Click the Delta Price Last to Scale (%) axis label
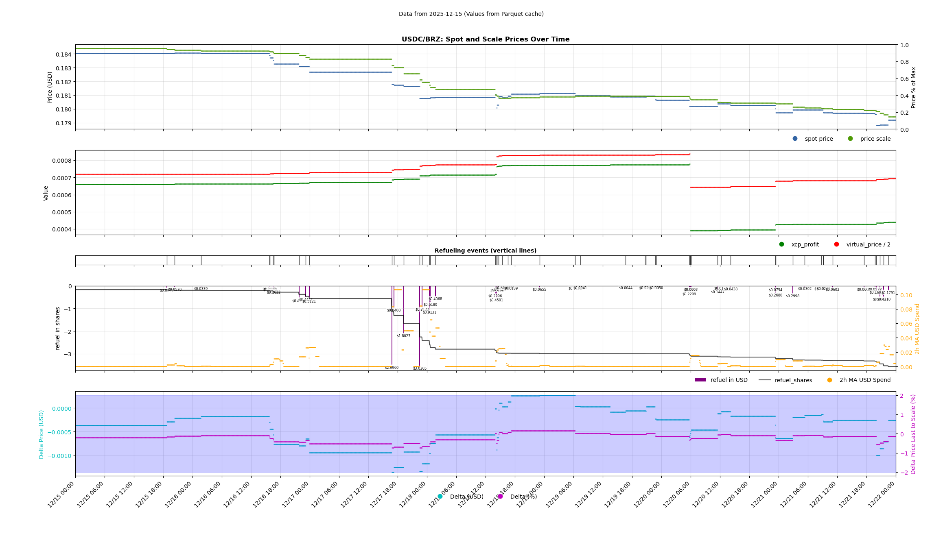This screenshot has width=943, height=560. point(913,434)
